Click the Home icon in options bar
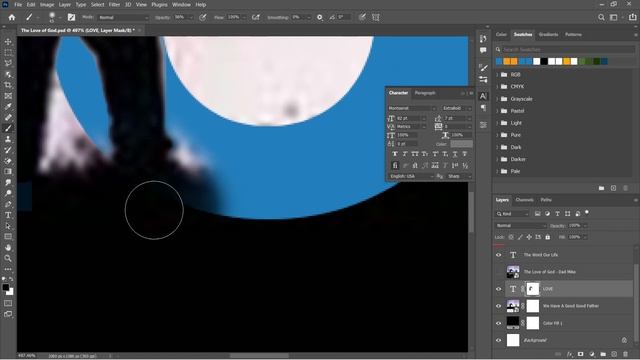 point(12,17)
